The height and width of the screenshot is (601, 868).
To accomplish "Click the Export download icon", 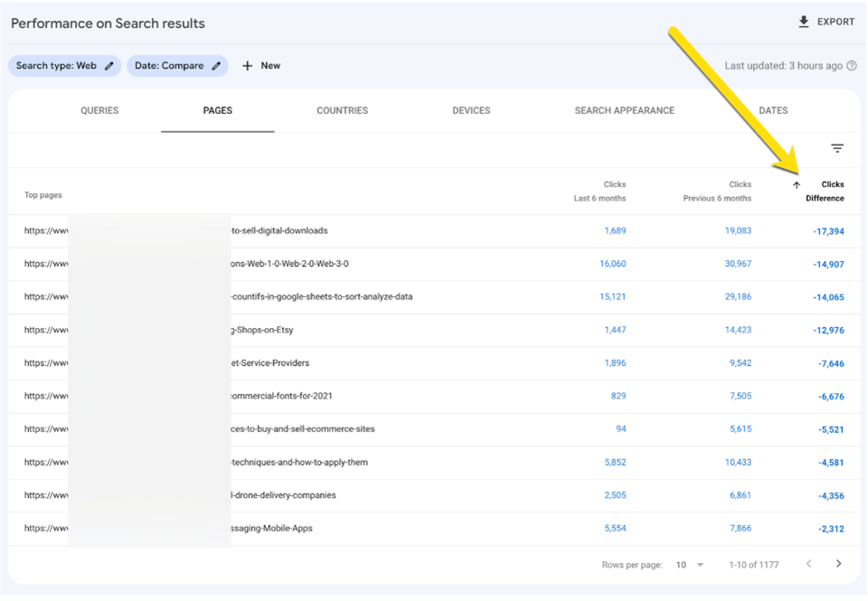I will click(x=804, y=22).
